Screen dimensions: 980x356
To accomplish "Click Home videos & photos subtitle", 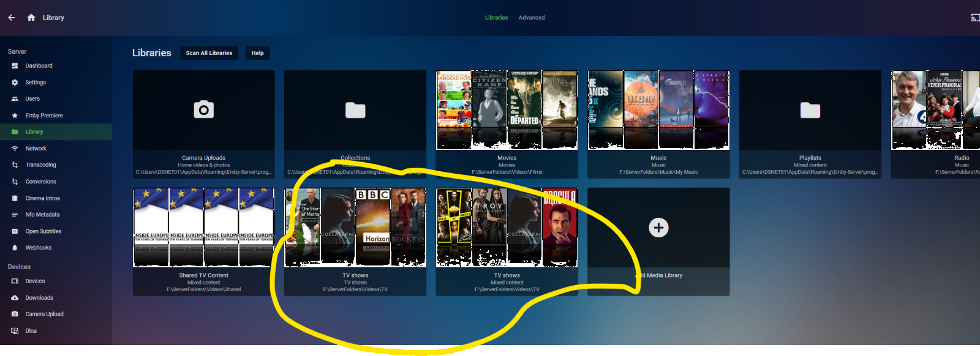I will 204,165.
